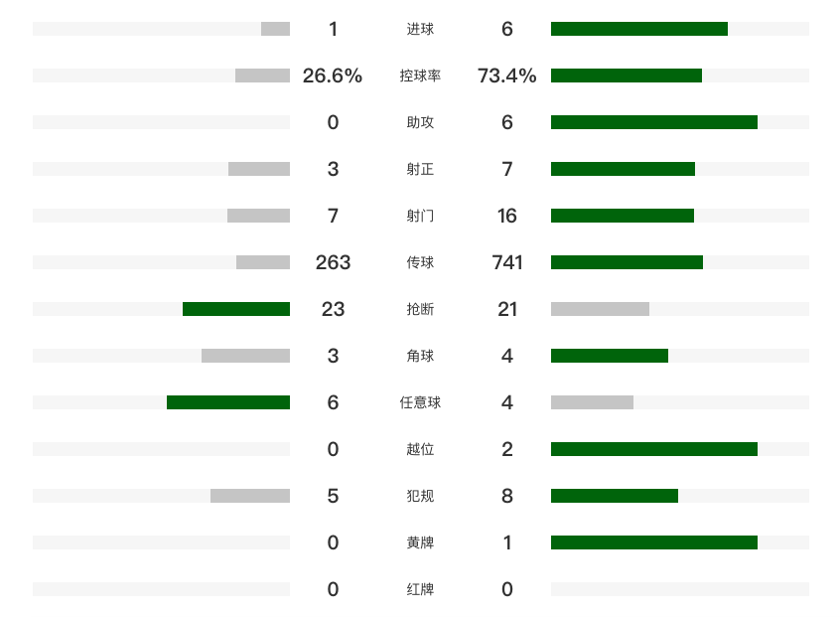Viewport: 840px width, 617px height.
Task: Click the green bar beside 23 tackles
Action: [x=236, y=309]
